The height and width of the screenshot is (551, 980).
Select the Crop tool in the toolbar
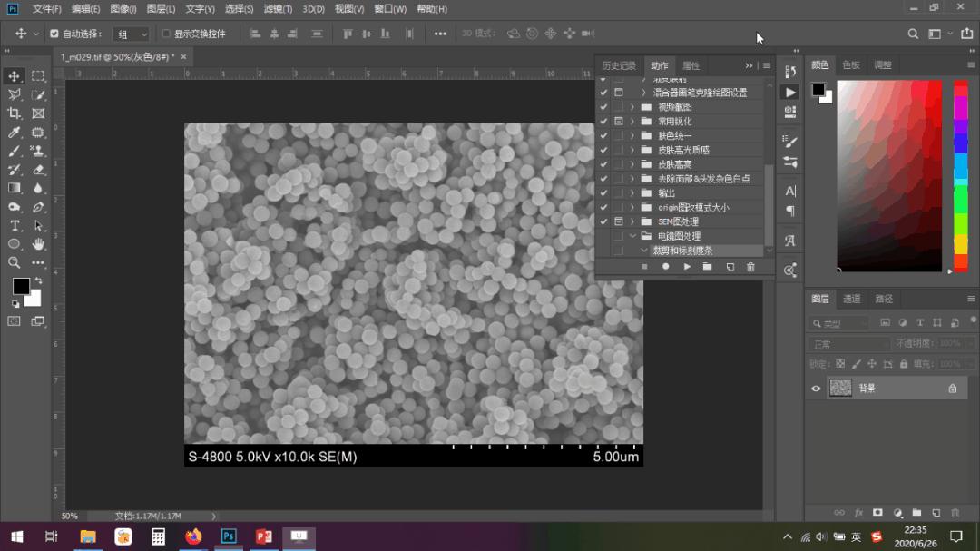coord(14,113)
